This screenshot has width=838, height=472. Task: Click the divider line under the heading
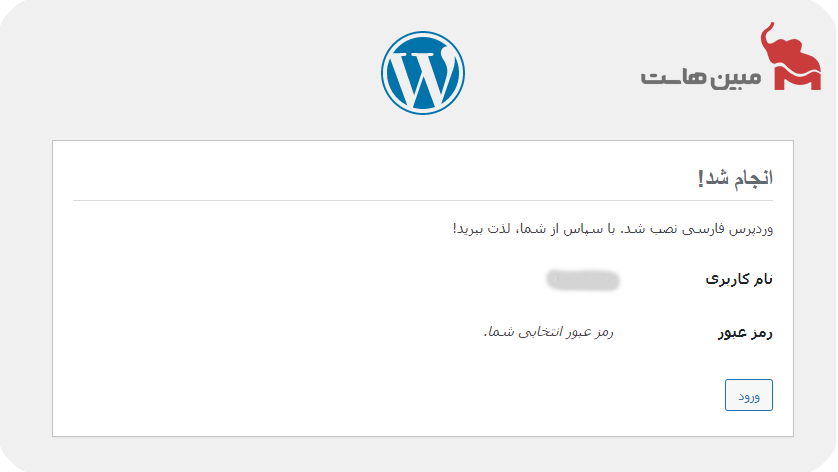point(422,201)
